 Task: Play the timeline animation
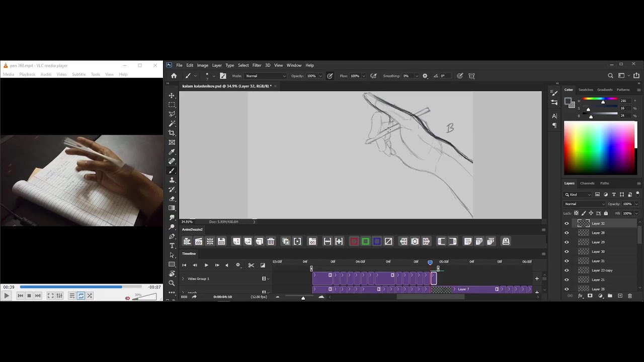pos(206,265)
